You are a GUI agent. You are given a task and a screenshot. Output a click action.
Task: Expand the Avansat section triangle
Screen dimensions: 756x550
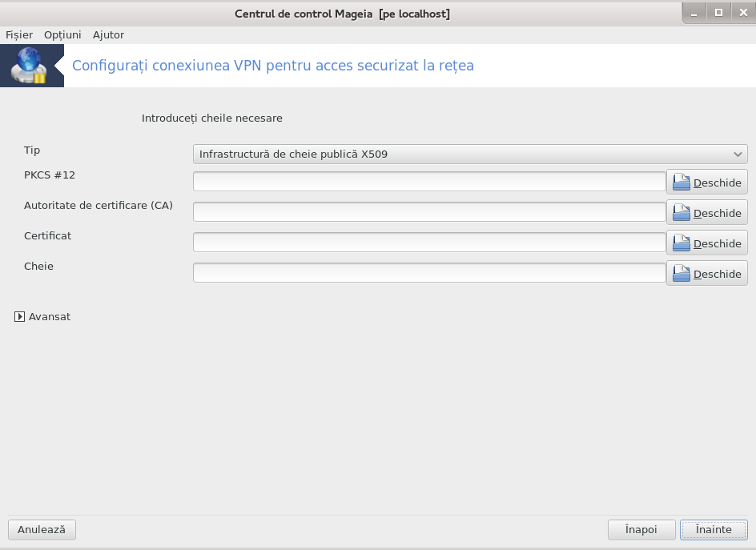(19, 317)
